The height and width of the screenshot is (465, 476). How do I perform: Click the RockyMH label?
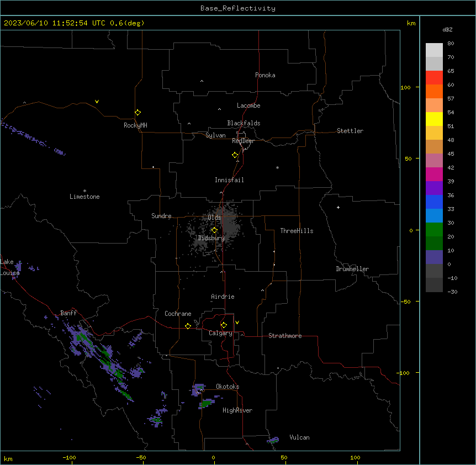(x=135, y=125)
